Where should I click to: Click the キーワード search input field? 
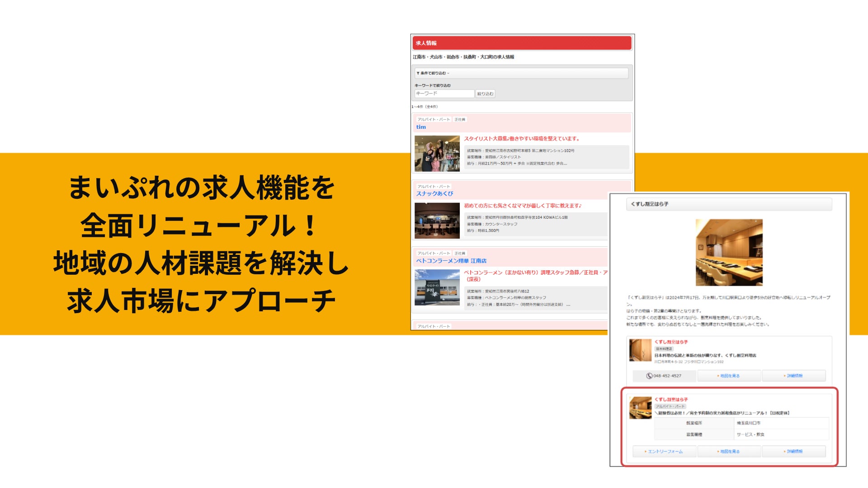(444, 94)
